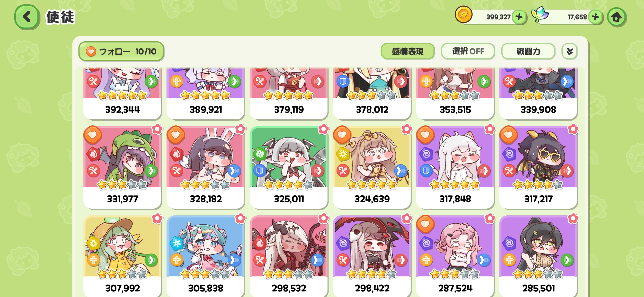644x297 pixels.
Task: Open the 324,639 yellow-background character card
Action: (372, 167)
